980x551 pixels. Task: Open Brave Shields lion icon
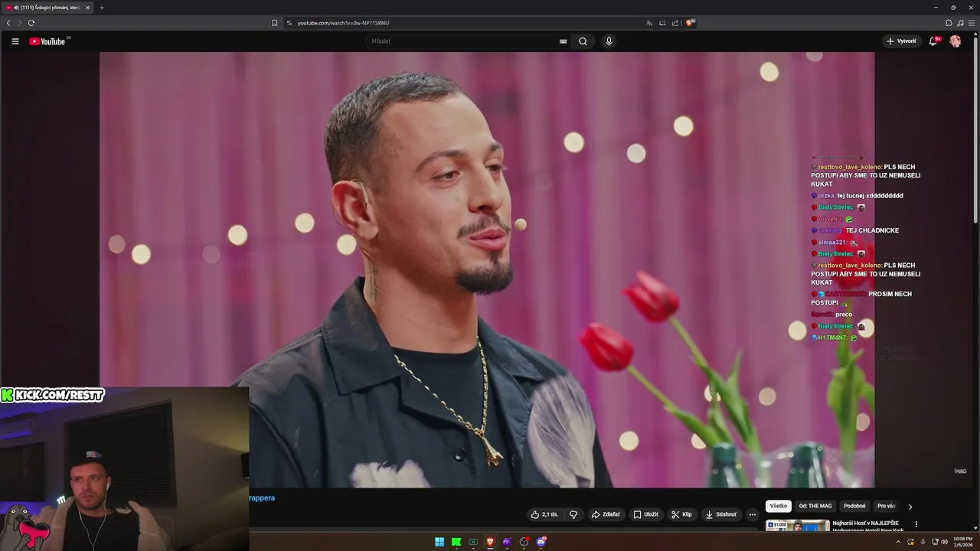pyautogui.click(x=690, y=23)
